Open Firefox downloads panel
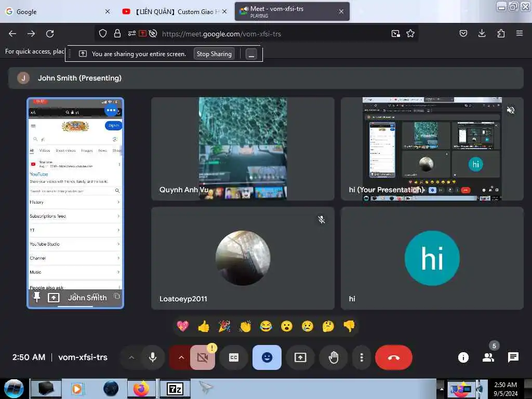532x399 pixels. 482,33
